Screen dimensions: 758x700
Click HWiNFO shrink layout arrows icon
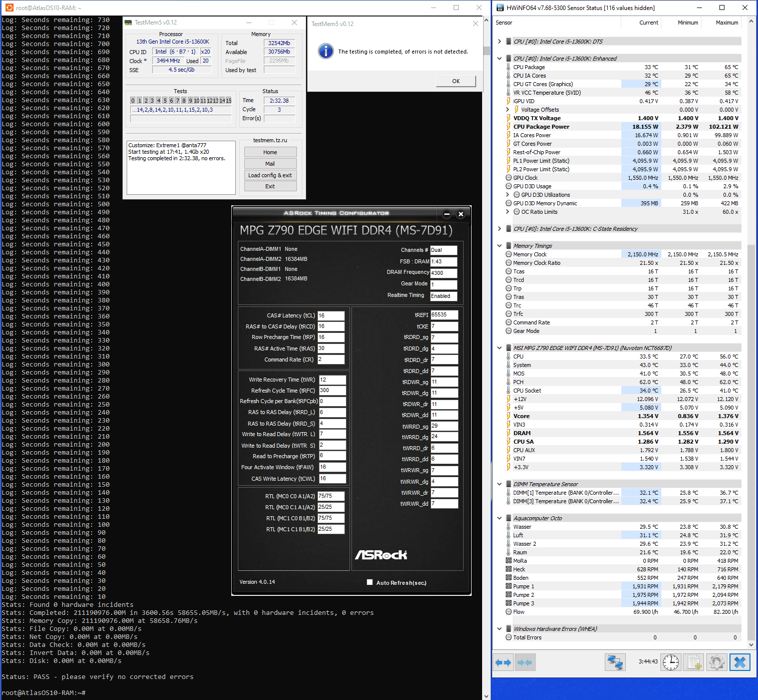point(525,662)
